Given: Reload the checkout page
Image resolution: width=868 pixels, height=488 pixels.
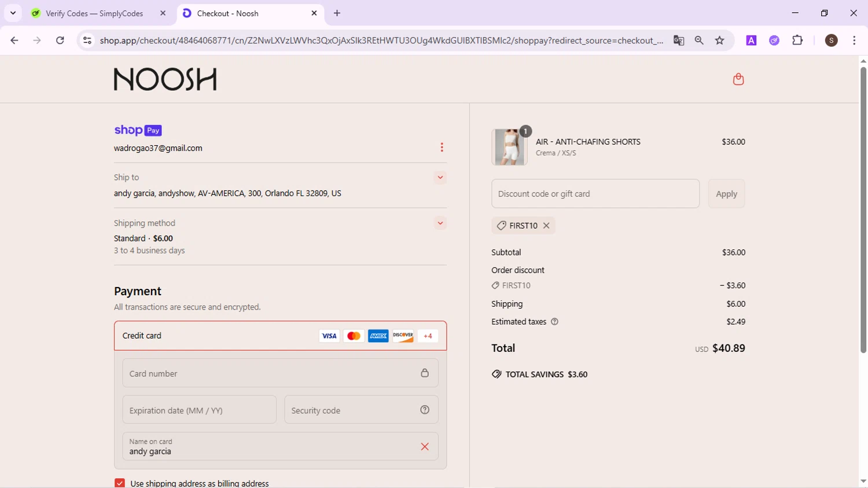Looking at the screenshot, I should click(60, 41).
